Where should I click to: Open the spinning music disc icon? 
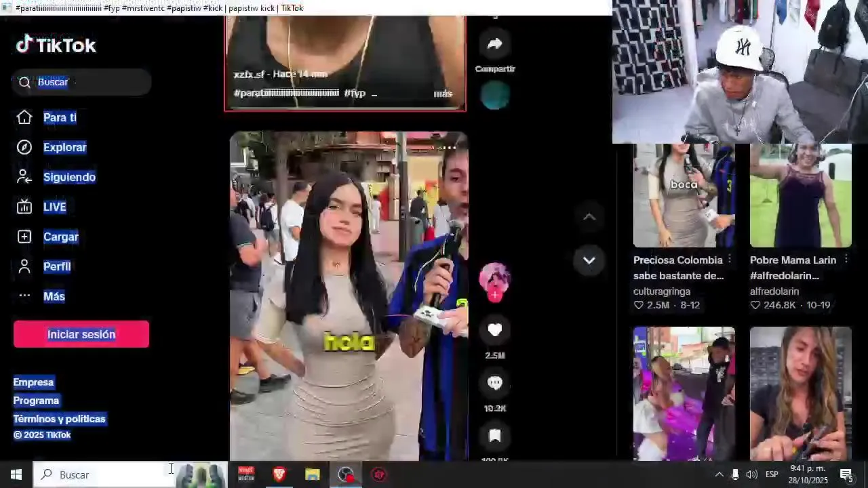495,96
